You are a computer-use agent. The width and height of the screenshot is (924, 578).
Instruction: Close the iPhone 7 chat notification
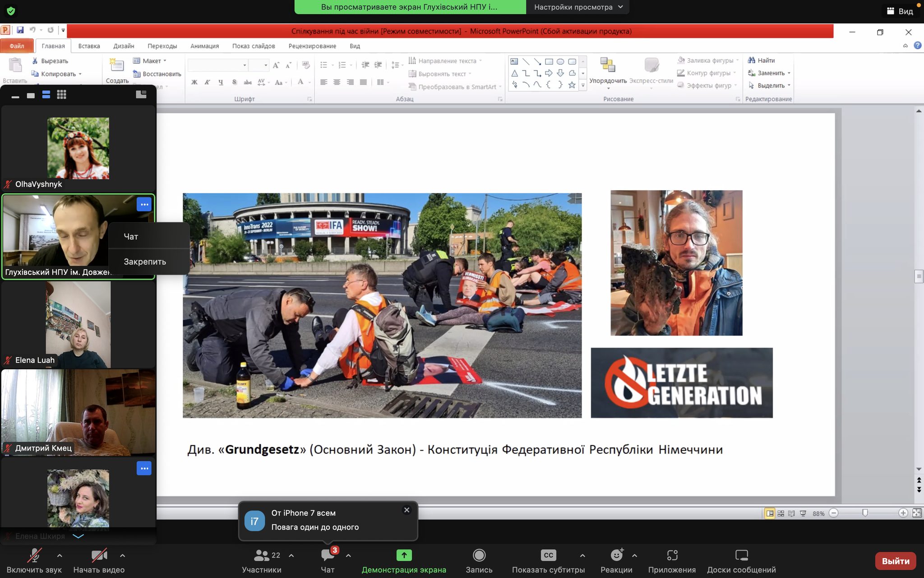click(x=407, y=510)
